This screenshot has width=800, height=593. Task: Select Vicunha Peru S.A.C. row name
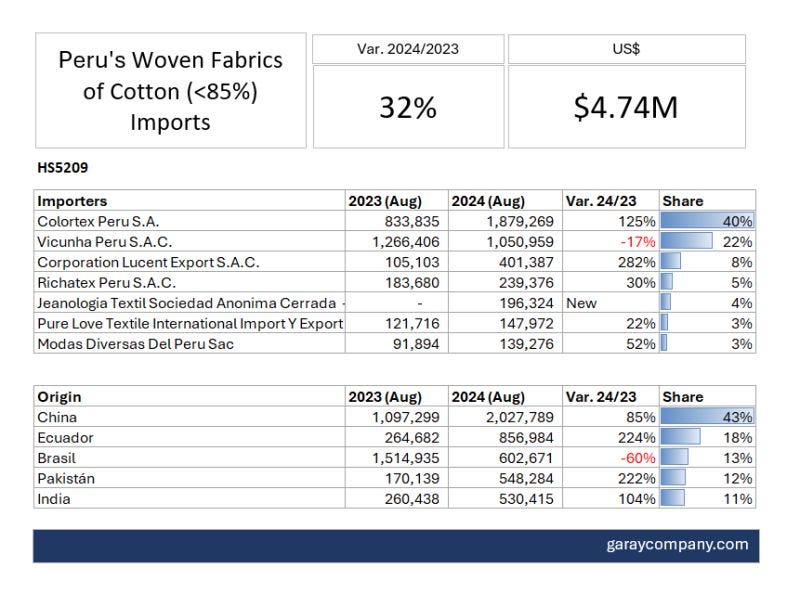click(105, 242)
